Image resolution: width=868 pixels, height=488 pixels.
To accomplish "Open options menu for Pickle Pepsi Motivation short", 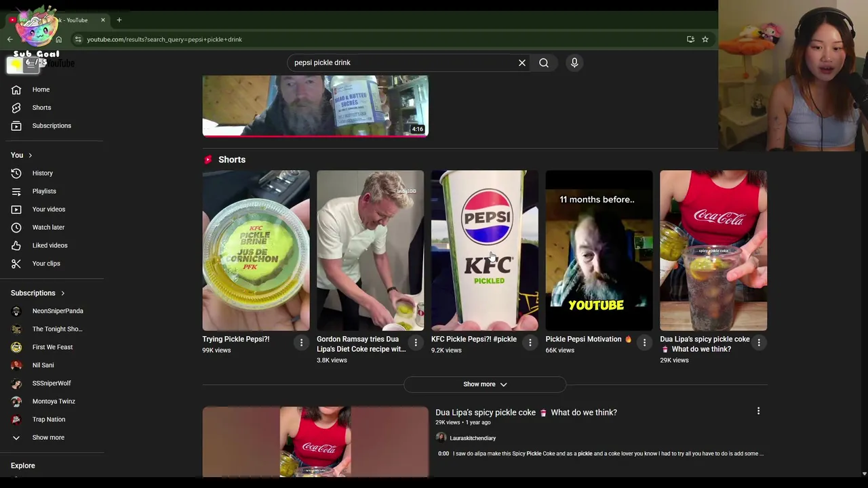I will click(x=644, y=342).
